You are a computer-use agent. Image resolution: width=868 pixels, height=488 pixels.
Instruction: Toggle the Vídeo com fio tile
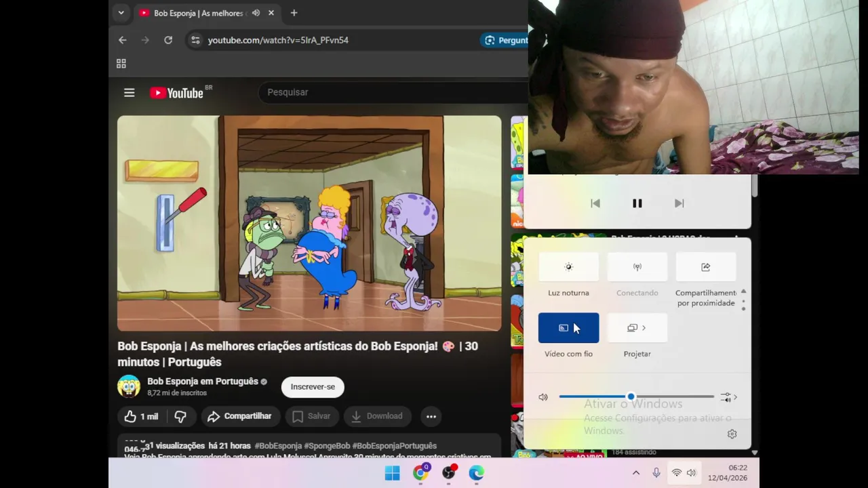(568, 328)
